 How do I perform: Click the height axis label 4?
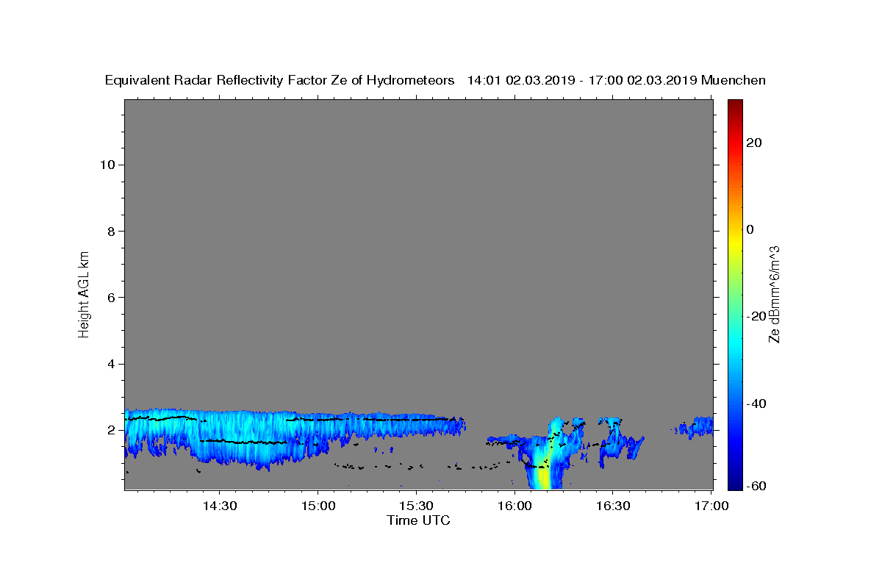pyautogui.click(x=111, y=364)
